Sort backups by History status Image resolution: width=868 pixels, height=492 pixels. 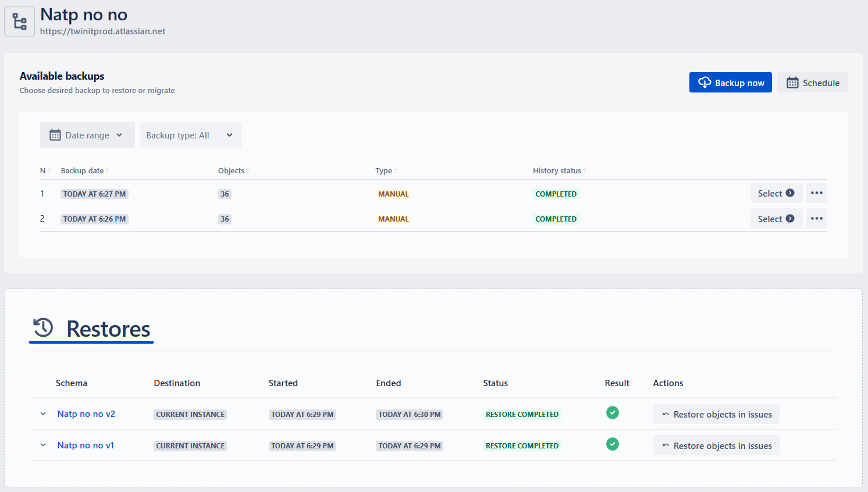point(560,171)
